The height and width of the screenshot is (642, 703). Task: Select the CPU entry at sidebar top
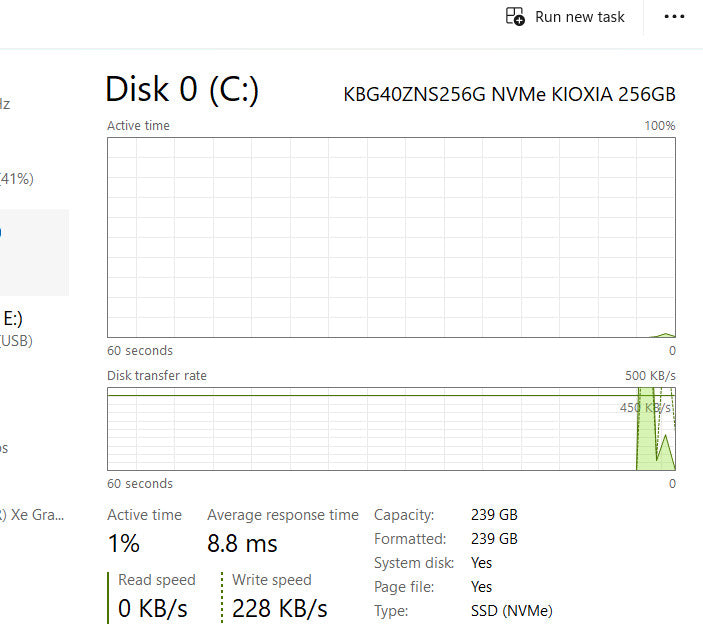click(x=8, y=103)
